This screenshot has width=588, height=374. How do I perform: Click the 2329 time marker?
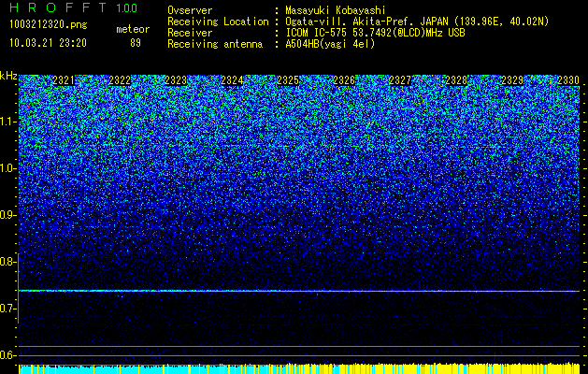(512, 80)
